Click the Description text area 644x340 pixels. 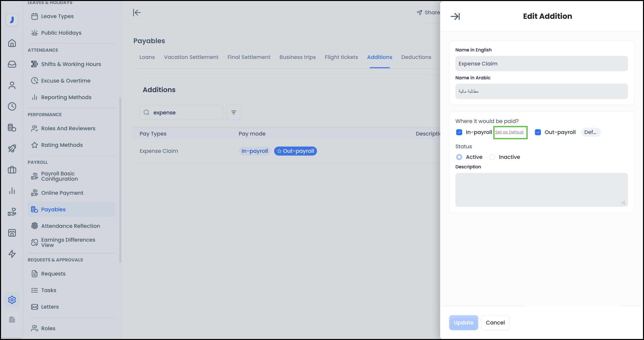click(541, 190)
